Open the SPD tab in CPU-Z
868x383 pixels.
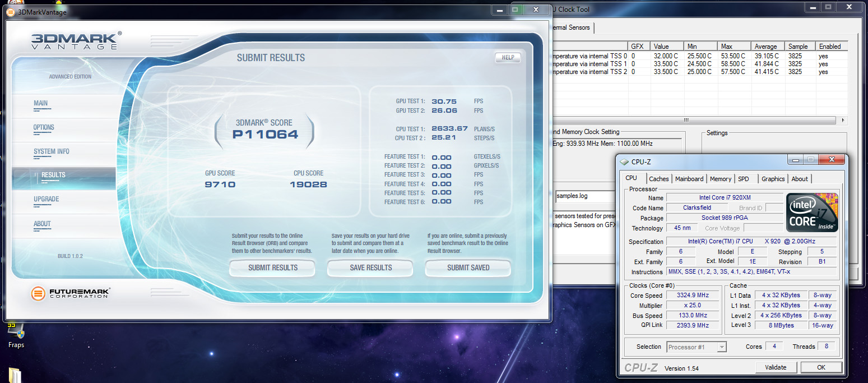coord(743,179)
